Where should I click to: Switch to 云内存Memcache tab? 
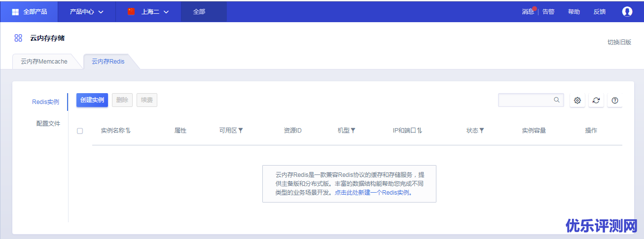44,62
